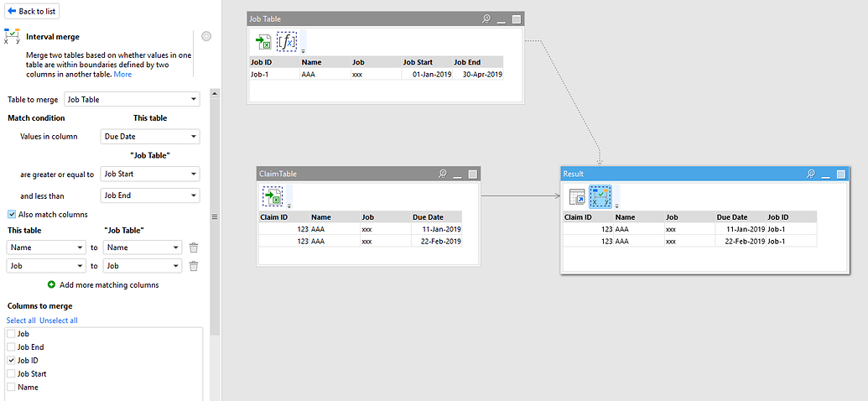Open the Job Start boundary dropdown
Viewport: 868px width, 401px height.
point(150,174)
